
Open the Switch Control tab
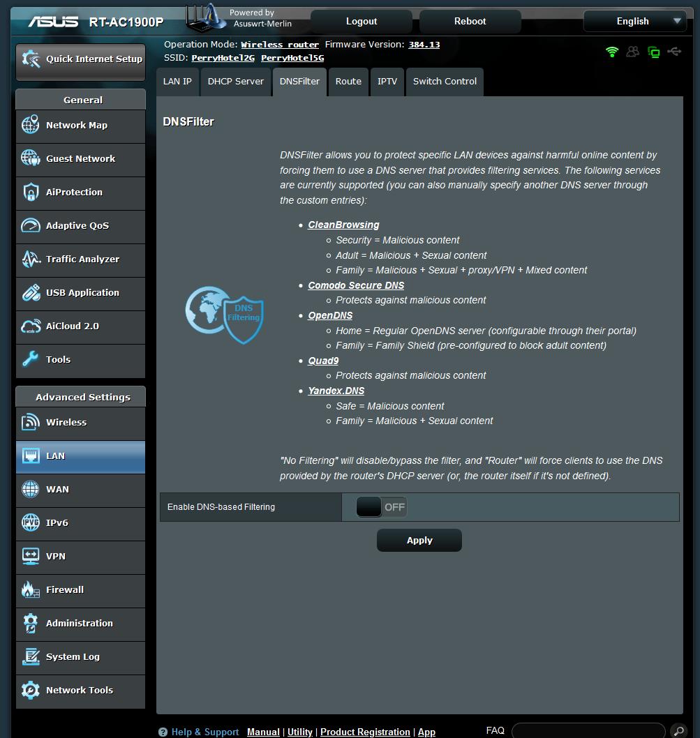(445, 82)
